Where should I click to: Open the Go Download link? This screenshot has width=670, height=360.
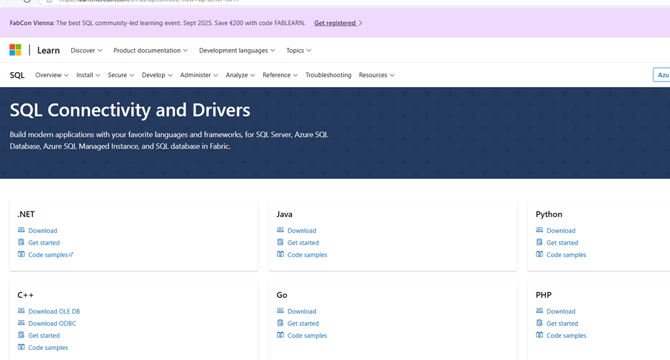point(302,311)
